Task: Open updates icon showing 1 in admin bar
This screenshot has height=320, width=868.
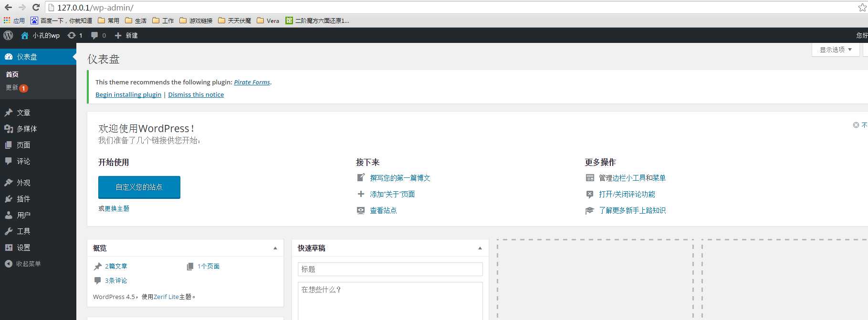Action: coord(75,35)
